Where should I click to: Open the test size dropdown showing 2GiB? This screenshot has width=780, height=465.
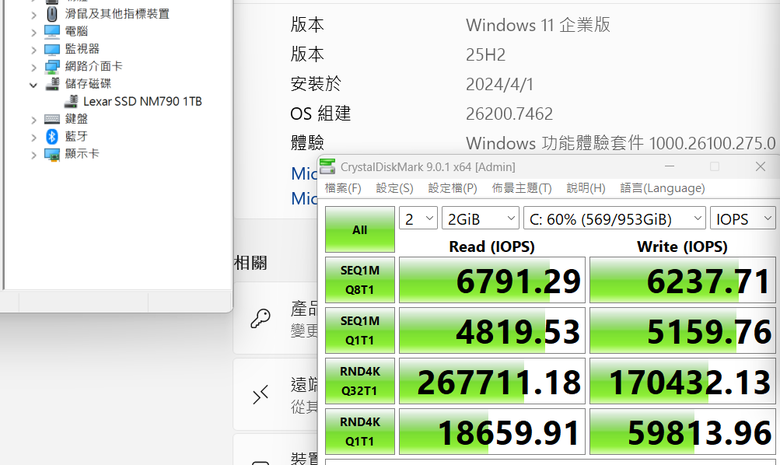pos(481,218)
